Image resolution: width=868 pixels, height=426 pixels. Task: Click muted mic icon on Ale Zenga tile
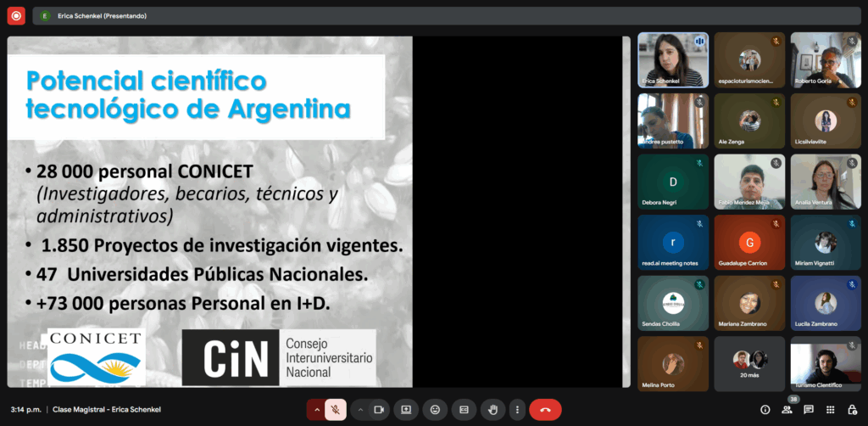tap(776, 103)
